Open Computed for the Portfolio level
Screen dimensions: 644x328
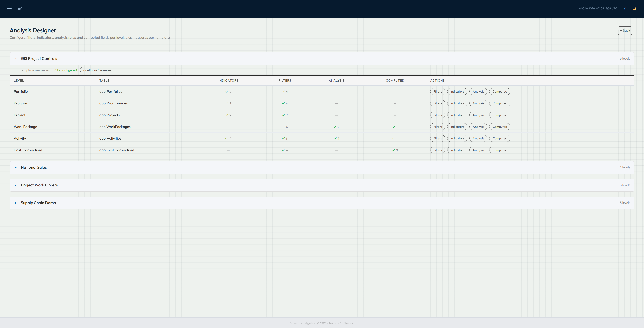tap(499, 91)
